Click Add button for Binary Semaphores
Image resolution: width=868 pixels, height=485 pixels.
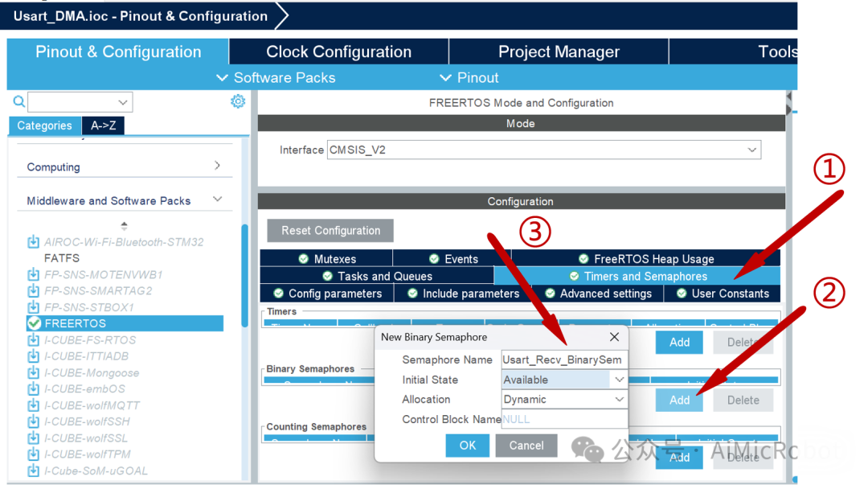(x=679, y=401)
